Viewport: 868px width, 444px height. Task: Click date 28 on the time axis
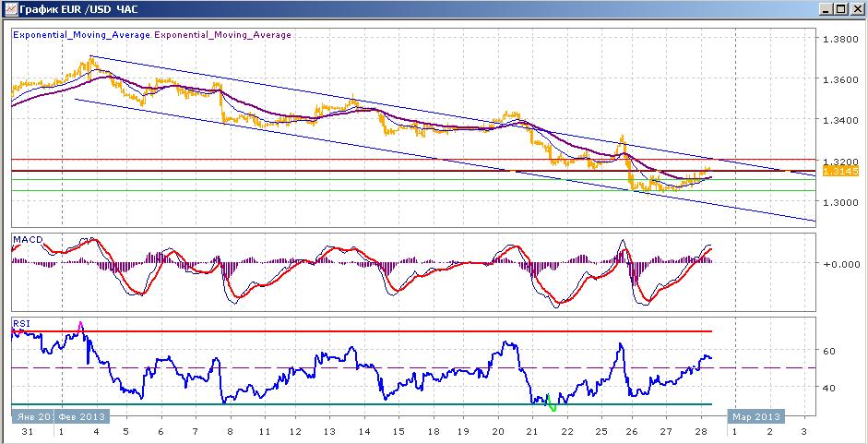coord(700,432)
